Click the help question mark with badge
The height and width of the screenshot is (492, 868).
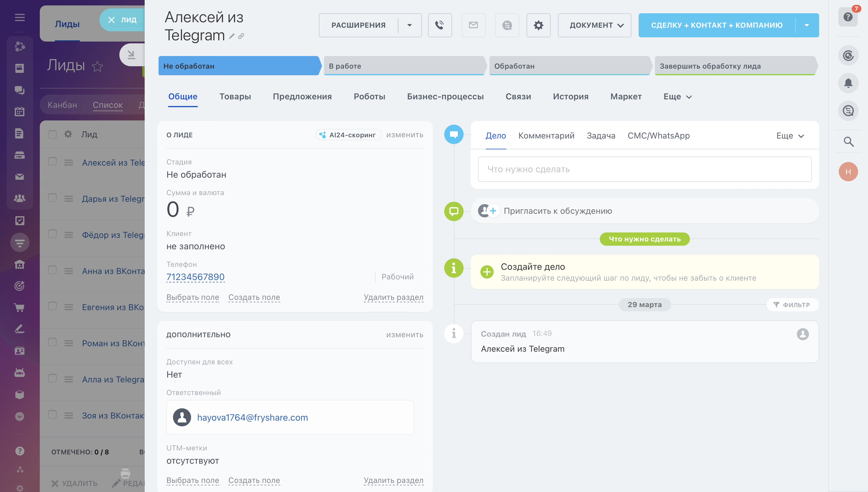[848, 17]
